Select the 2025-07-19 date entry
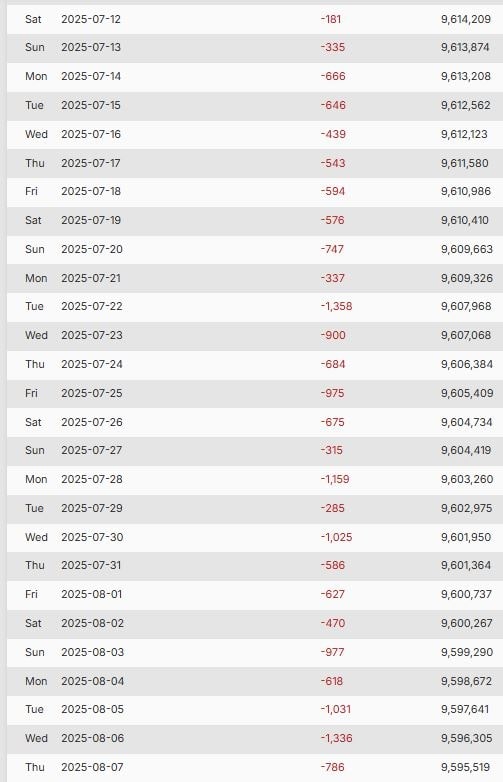The height and width of the screenshot is (782, 503). tap(91, 220)
